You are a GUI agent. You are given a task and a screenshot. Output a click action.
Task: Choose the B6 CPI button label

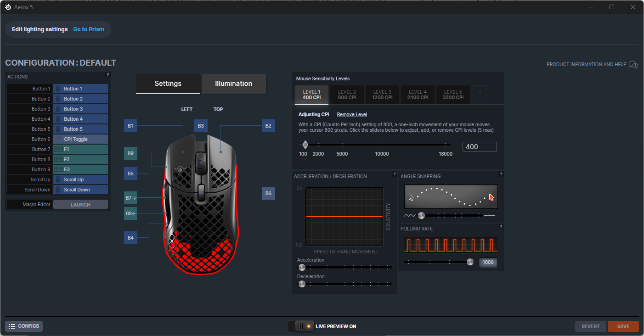(268, 193)
